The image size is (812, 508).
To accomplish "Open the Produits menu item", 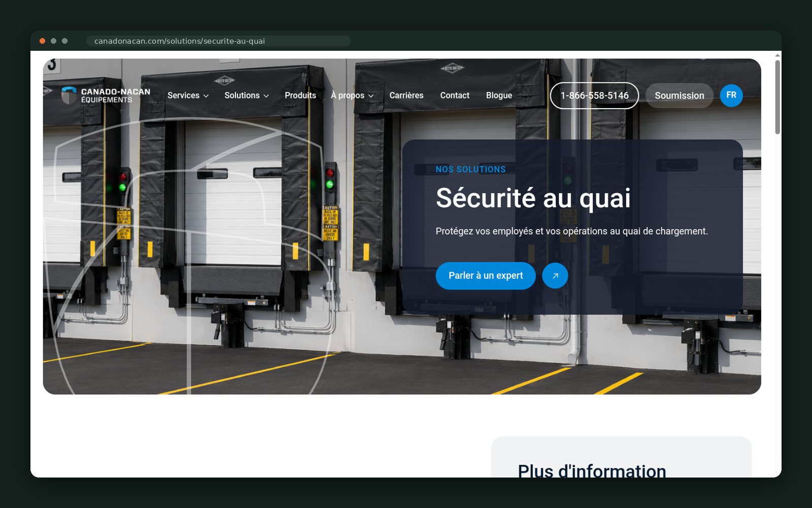I will click(x=300, y=96).
